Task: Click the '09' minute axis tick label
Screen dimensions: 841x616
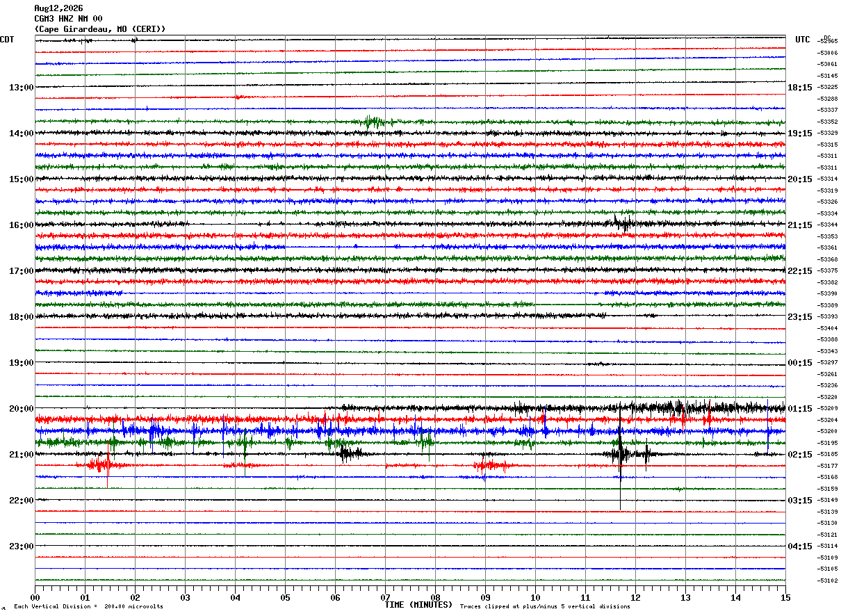Action: (485, 598)
